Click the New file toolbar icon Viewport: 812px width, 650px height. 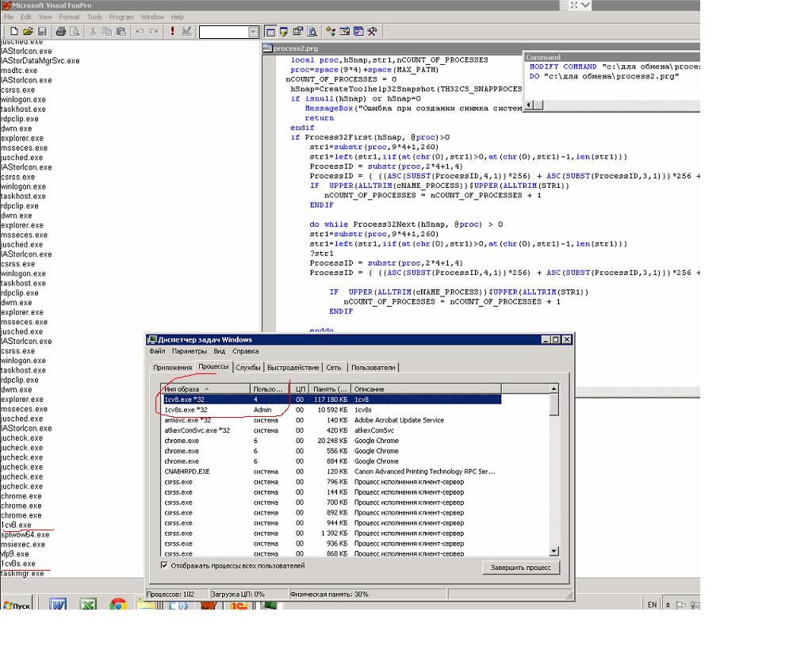[14, 32]
